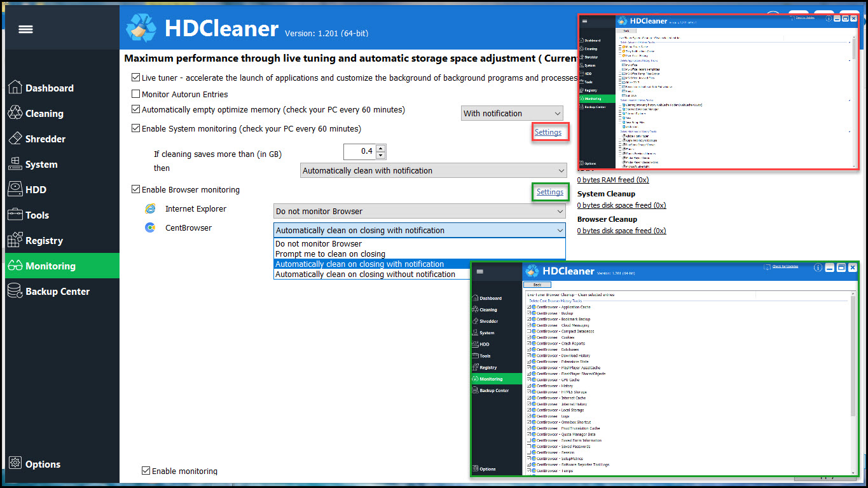868x488 pixels.
Task: Select CentBrowser - Omnibox Shortcut row in green inset
Action: tap(563, 422)
